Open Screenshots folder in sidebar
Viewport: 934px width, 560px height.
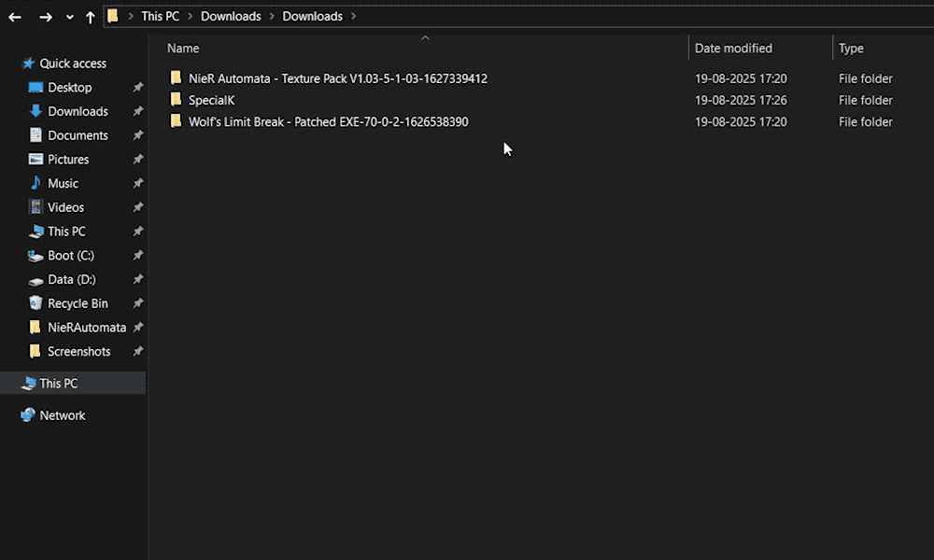78,352
